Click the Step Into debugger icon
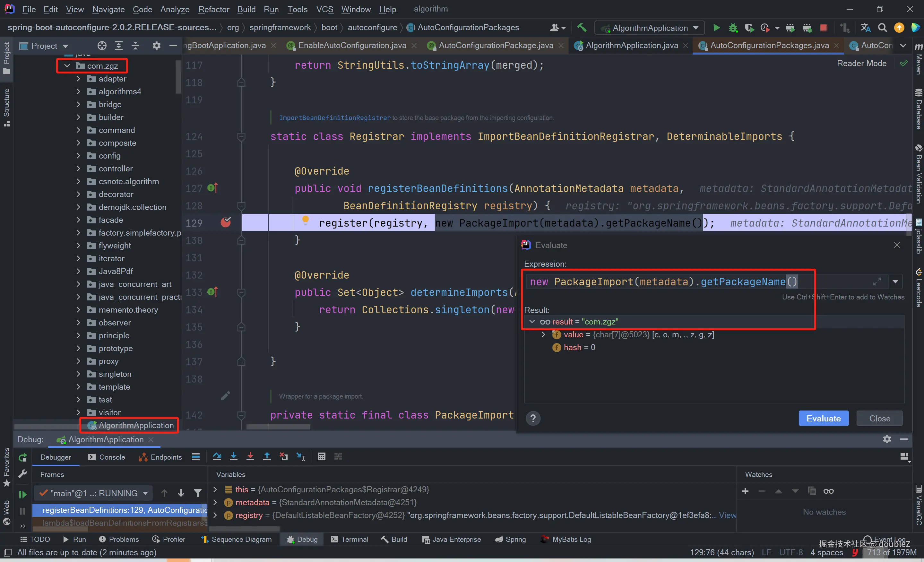This screenshot has width=924, height=562. 233,456
